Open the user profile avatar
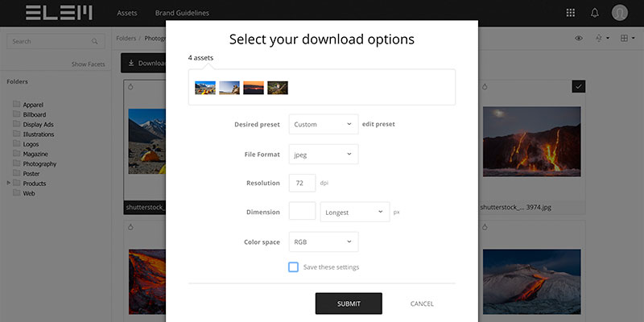644x322 pixels. (619, 13)
